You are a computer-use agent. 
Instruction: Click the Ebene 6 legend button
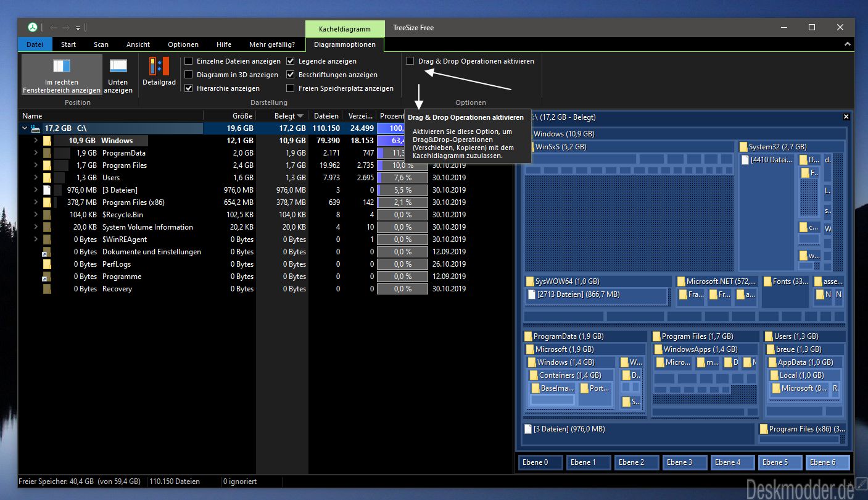[x=828, y=462]
